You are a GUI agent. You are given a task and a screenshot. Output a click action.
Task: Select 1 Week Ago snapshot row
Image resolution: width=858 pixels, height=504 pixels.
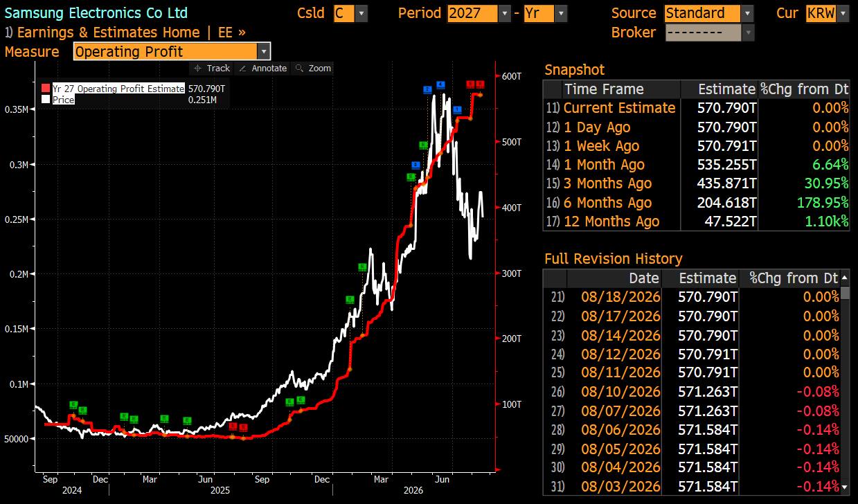696,146
